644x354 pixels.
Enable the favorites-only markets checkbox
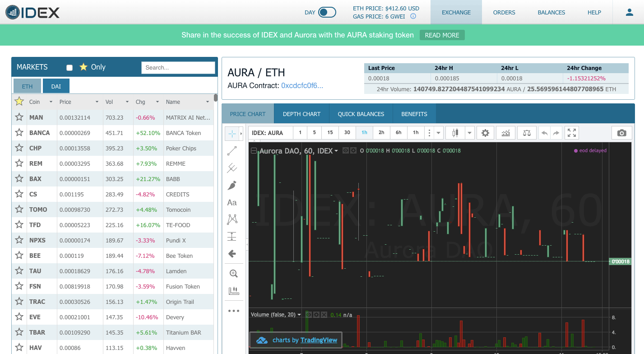pos(69,67)
